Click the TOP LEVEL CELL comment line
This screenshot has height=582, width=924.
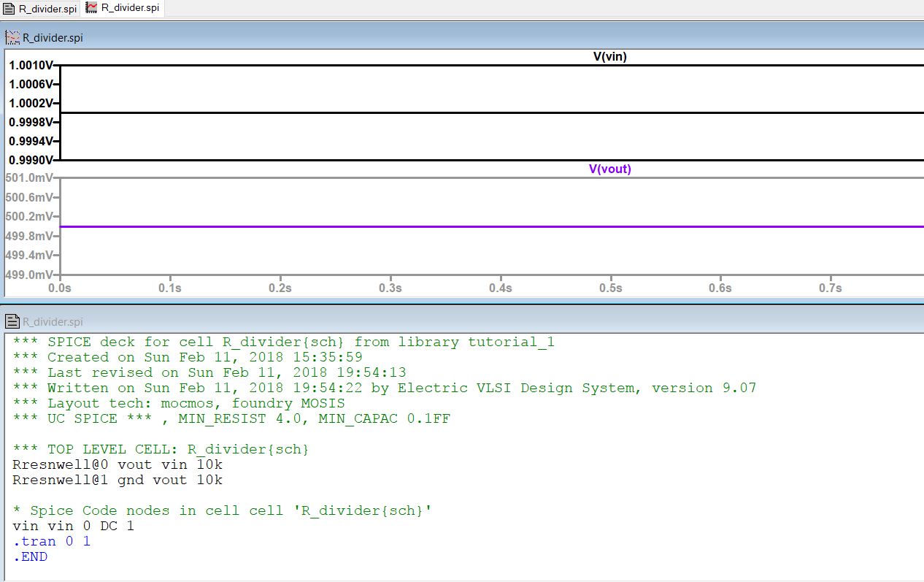pyautogui.click(x=161, y=449)
